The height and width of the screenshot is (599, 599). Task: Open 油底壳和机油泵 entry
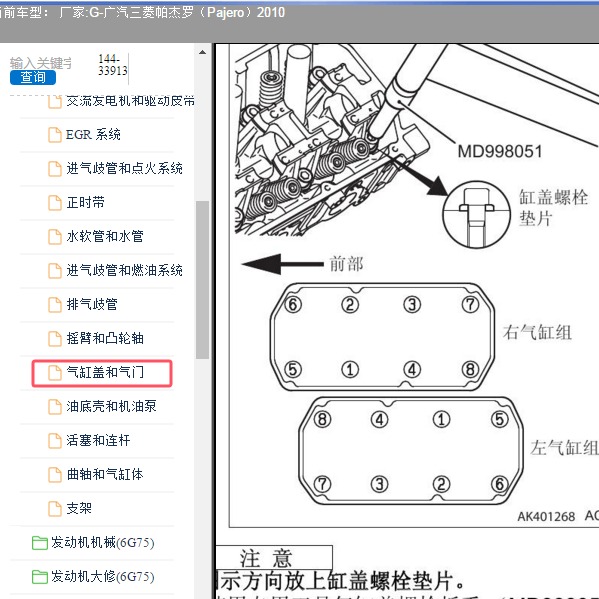pos(111,406)
